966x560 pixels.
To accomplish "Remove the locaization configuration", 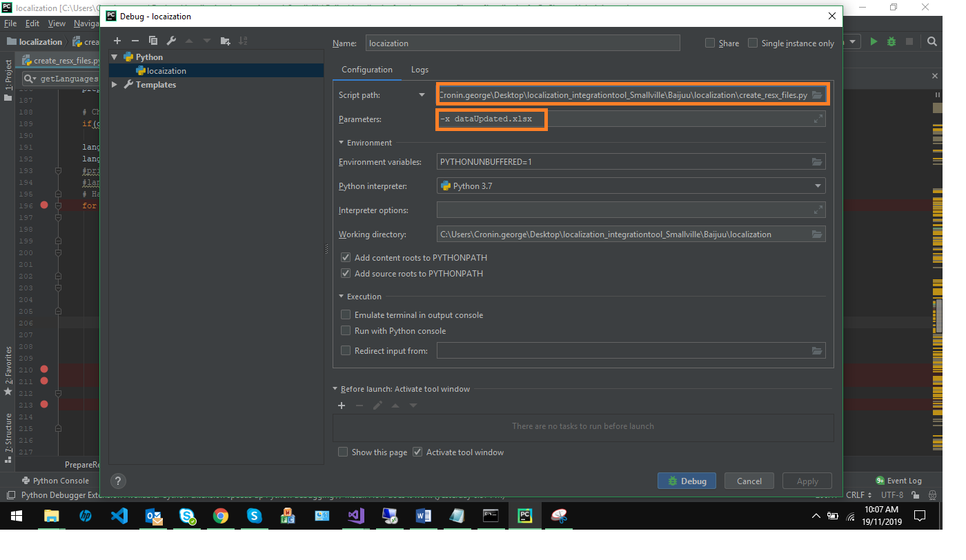I will pyautogui.click(x=135, y=40).
